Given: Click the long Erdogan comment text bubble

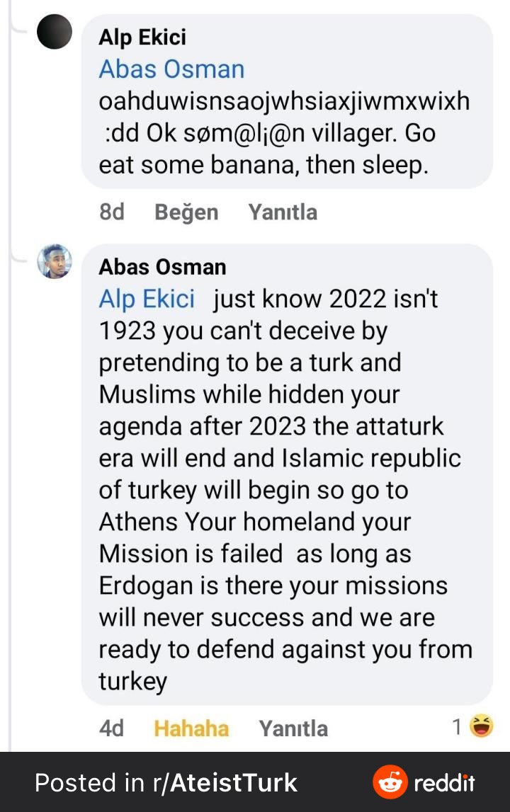Looking at the screenshot, I should tap(283, 488).
